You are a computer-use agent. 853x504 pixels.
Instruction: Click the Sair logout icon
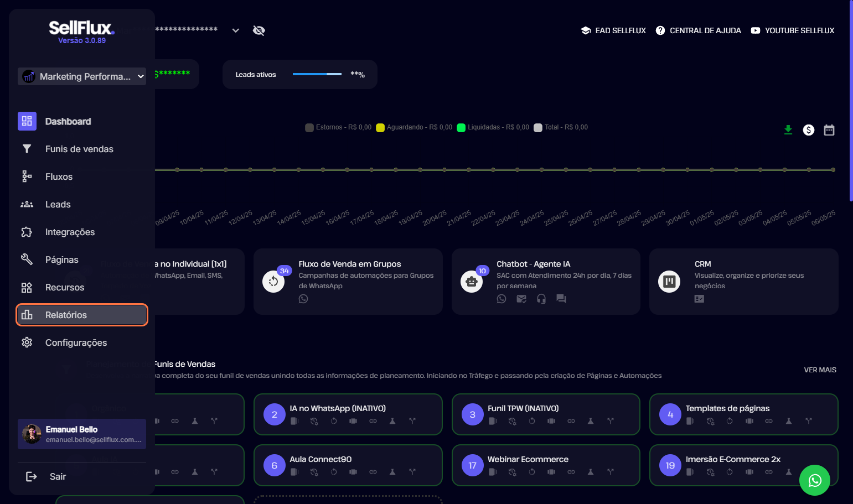pos(32,476)
